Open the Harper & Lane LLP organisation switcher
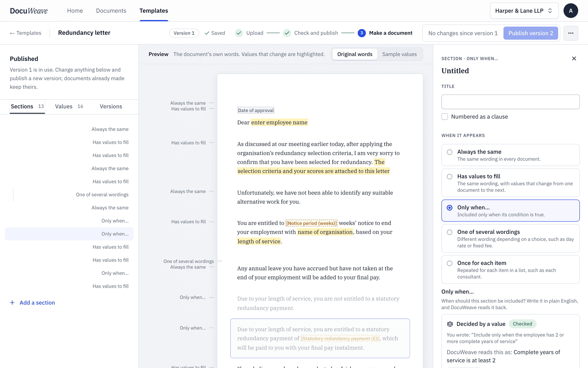This screenshot has height=368, width=588. [524, 11]
